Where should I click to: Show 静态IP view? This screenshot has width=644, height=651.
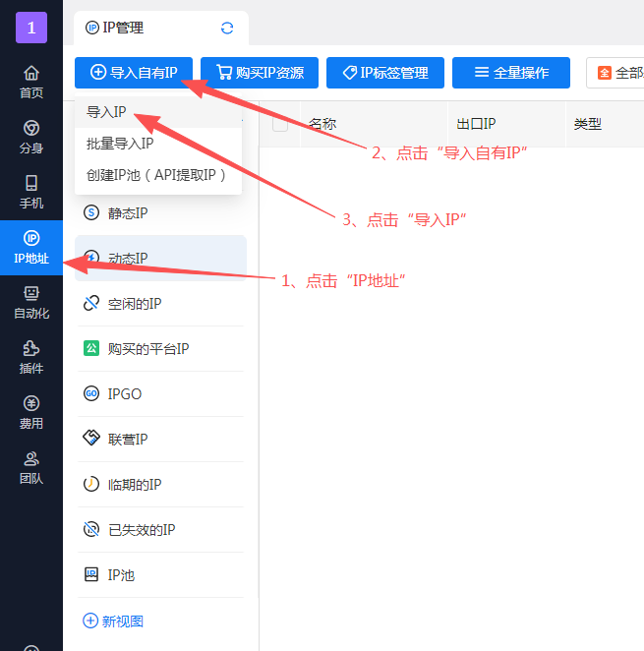pyautogui.click(x=160, y=213)
